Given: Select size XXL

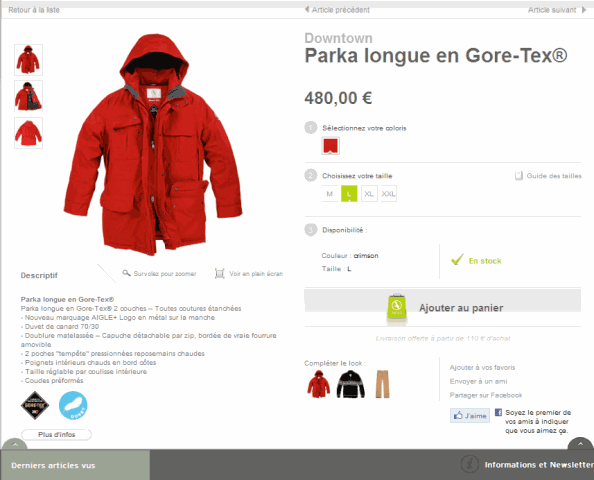Looking at the screenshot, I should [388, 194].
